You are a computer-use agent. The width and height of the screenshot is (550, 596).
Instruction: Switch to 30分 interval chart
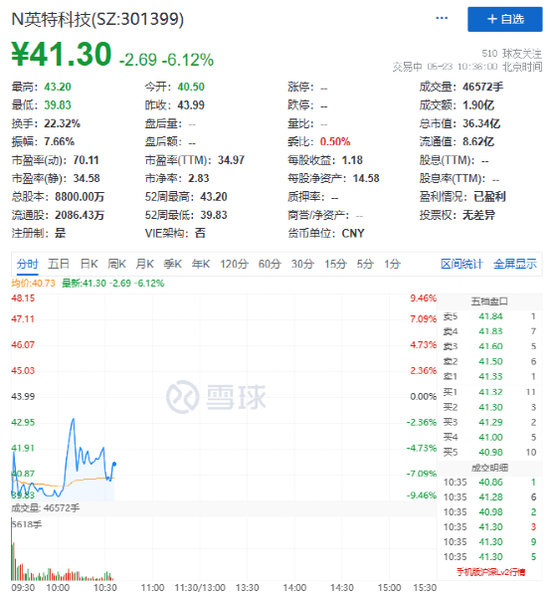pos(303,264)
